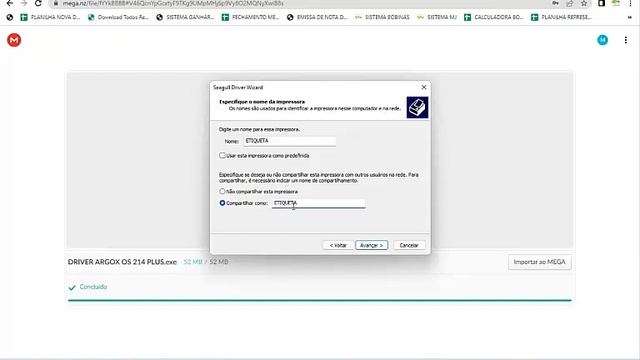Click the share page icon in address bar
This screenshot has width=640, height=360.
coord(569,3)
